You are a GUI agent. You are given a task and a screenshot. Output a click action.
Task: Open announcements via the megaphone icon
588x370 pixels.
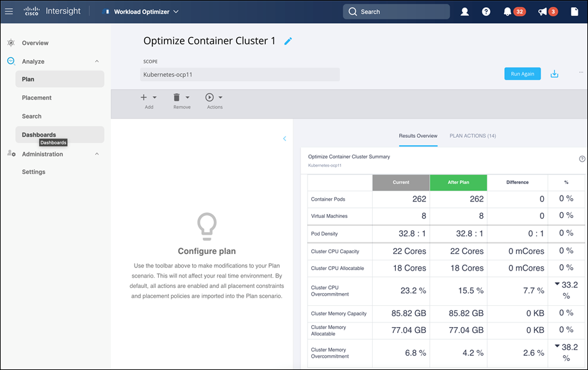(x=540, y=11)
